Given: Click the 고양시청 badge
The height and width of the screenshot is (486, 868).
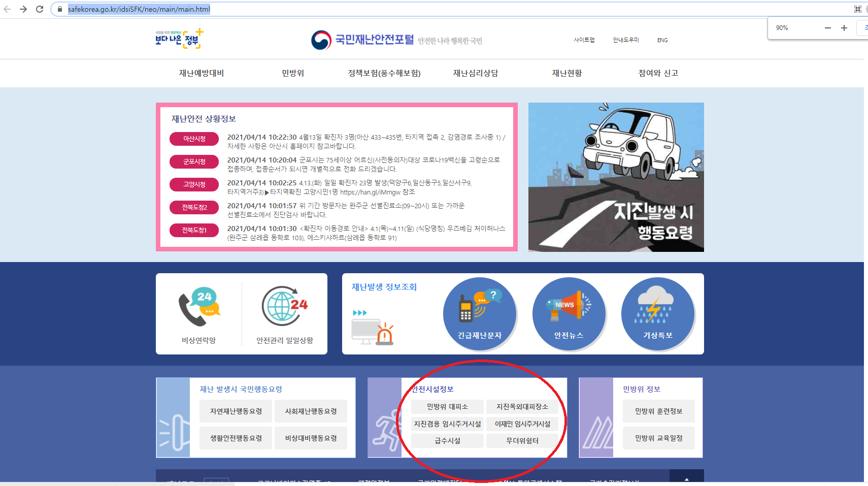Looking at the screenshot, I should point(194,184).
